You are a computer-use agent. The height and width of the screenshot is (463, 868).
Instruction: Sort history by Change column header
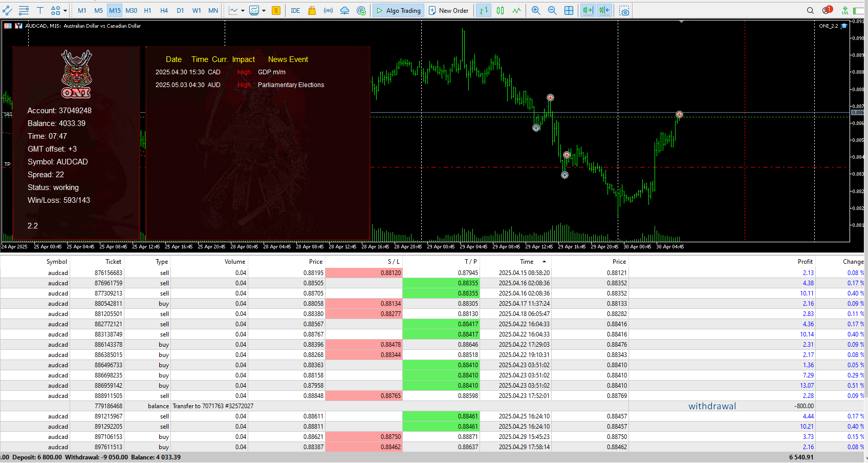tap(853, 262)
